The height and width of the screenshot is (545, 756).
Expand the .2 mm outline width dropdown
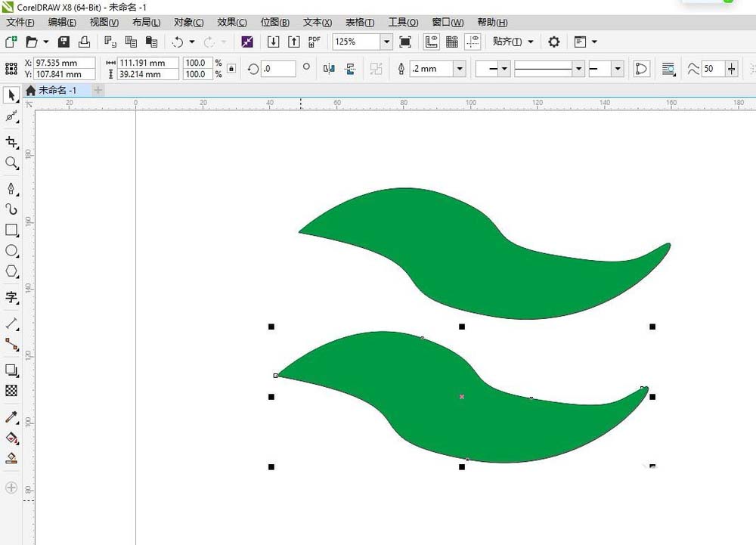point(460,69)
